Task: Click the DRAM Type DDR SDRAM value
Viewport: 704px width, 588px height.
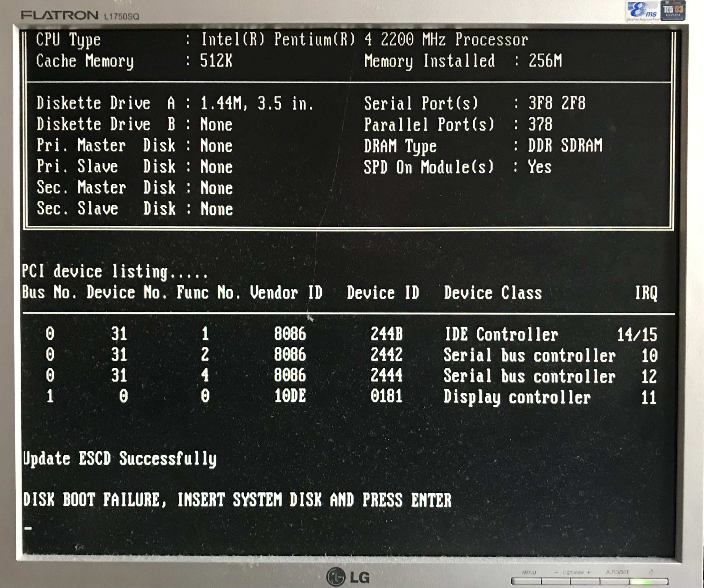Action: [565, 146]
